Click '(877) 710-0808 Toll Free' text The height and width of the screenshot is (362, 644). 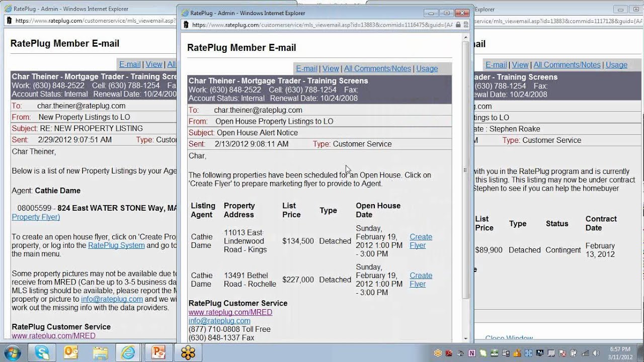pyautogui.click(x=229, y=329)
